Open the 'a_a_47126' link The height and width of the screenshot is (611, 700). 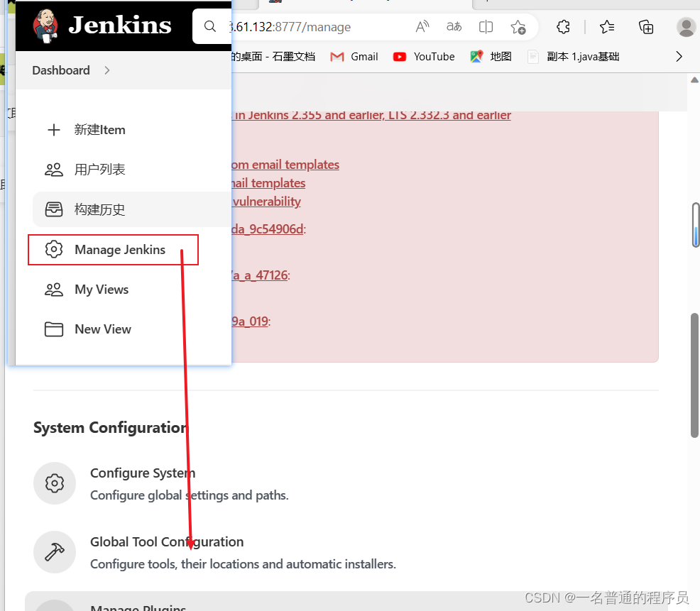[261, 275]
